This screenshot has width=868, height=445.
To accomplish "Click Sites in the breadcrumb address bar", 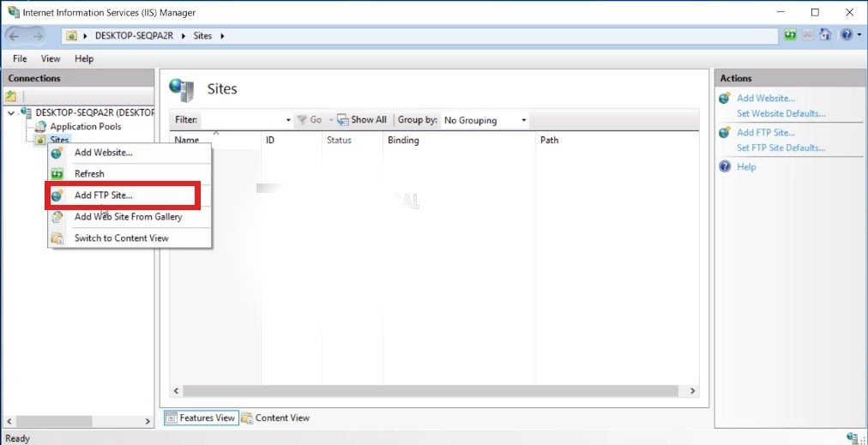I will point(202,36).
